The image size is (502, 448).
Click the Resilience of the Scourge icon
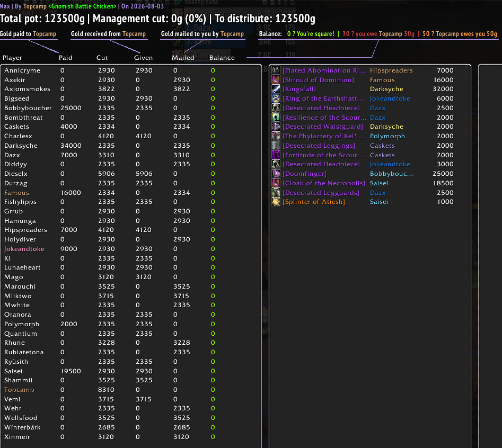pyautogui.click(x=276, y=118)
